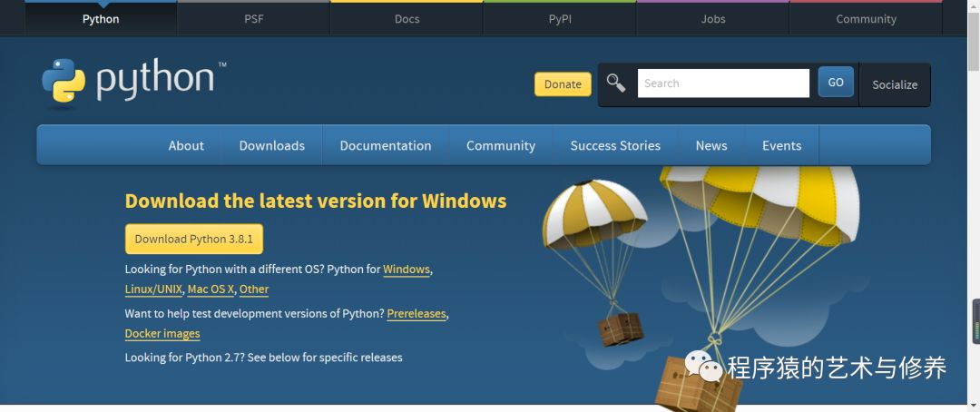Viewport: 980px width, 412px height.
Task: Open the Jobs tab
Action: tap(713, 19)
